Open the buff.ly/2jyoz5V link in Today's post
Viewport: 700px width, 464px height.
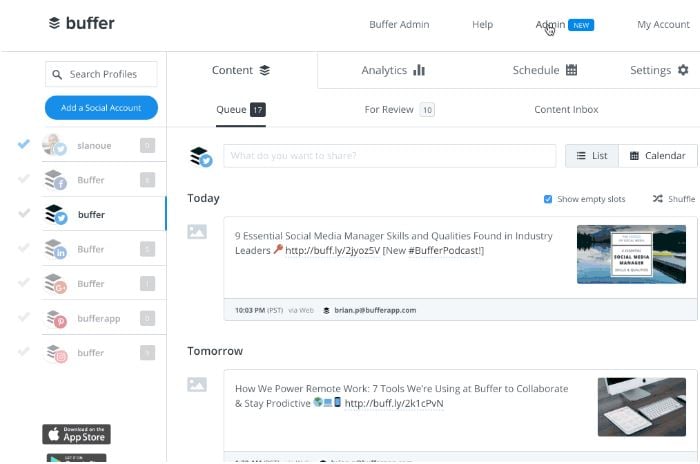pos(332,251)
